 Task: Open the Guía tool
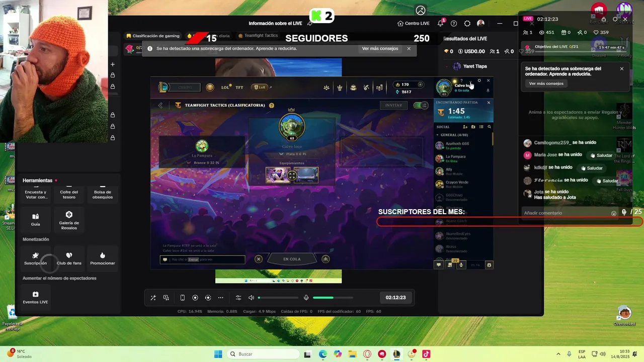(x=35, y=220)
